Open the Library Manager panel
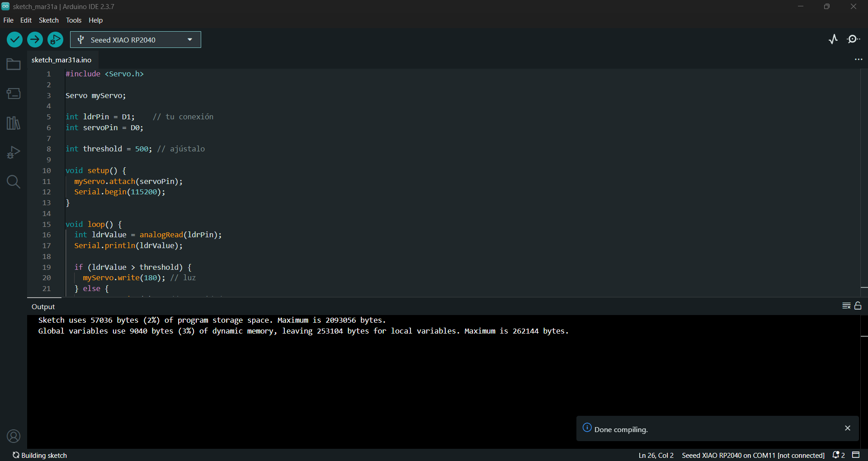Viewport: 868px width, 461px height. pyautogui.click(x=14, y=123)
